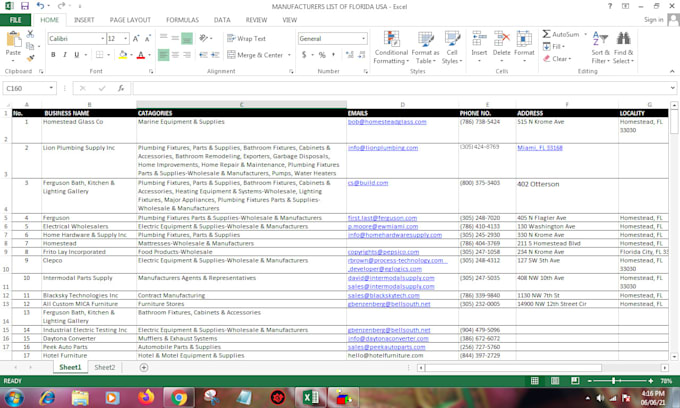Click the Cut scissors icon

30,34
